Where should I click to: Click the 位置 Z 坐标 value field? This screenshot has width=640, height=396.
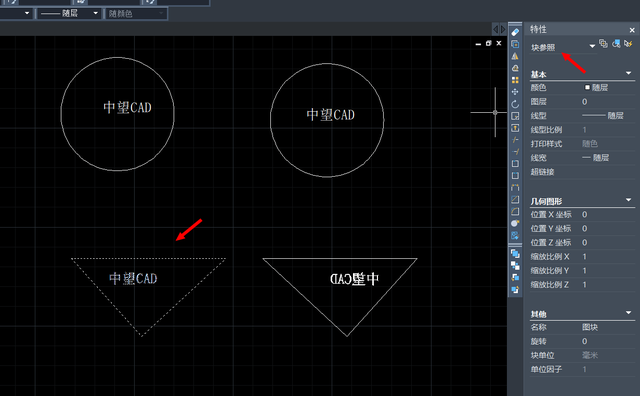608,242
